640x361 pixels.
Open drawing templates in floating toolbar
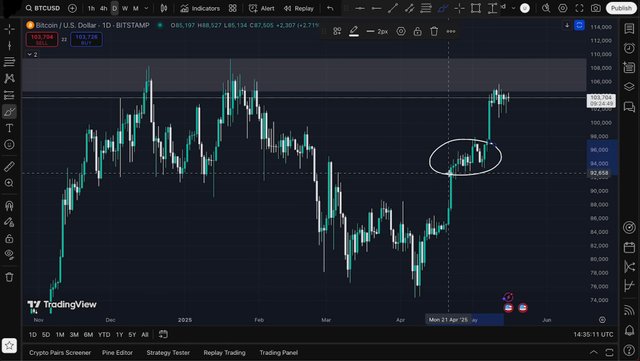tap(337, 31)
